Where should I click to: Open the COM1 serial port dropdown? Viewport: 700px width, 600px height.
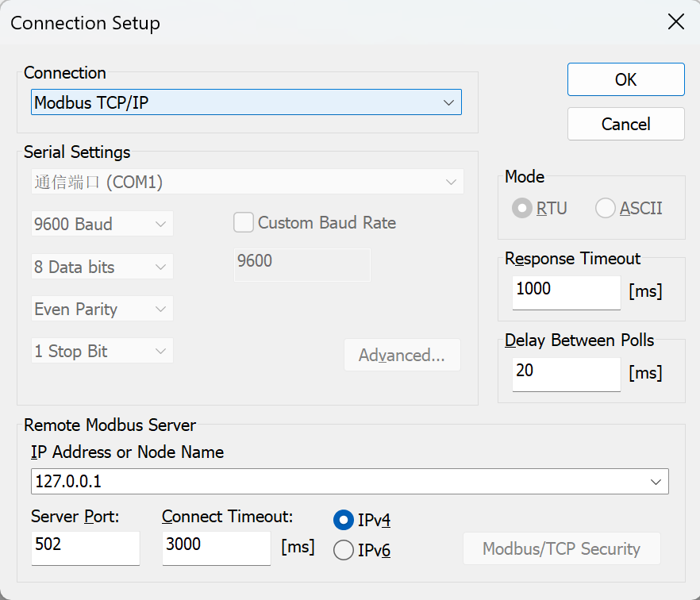[x=247, y=182]
